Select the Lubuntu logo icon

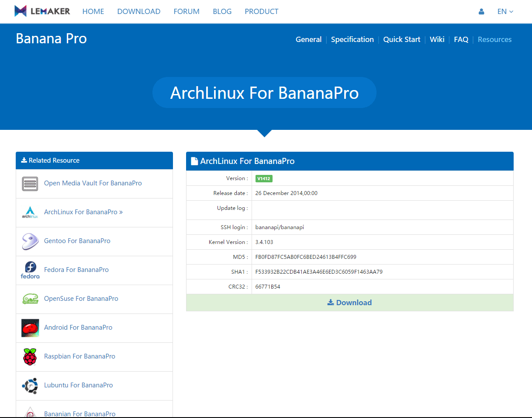click(30, 385)
